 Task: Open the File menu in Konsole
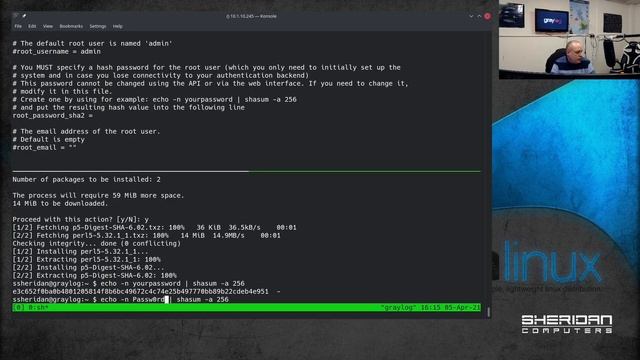point(18,26)
